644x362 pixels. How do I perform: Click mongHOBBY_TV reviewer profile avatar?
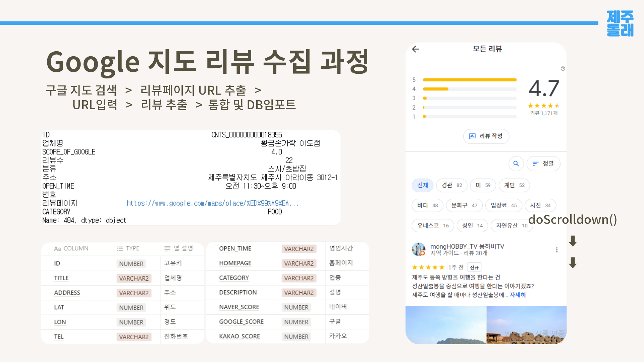[x=419, y=249]
